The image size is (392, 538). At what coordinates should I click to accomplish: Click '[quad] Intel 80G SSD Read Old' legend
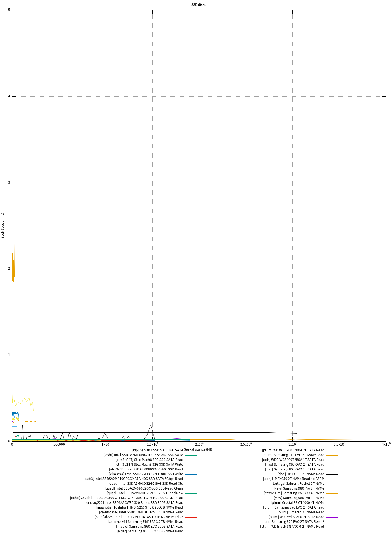click(x=146, y=484)
